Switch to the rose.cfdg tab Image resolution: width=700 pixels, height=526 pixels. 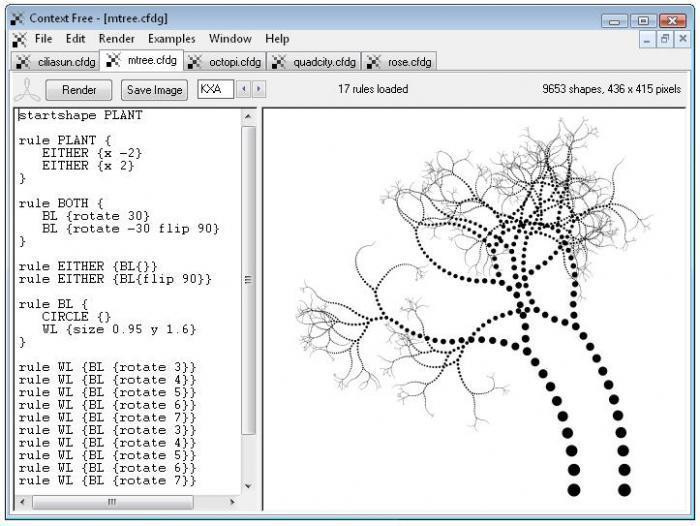click(399, 62)
